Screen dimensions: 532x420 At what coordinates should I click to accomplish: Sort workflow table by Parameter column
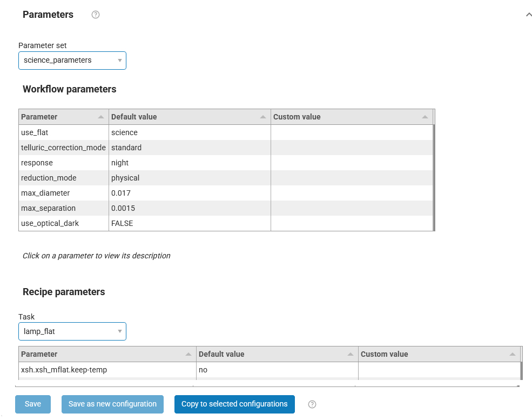63,117
